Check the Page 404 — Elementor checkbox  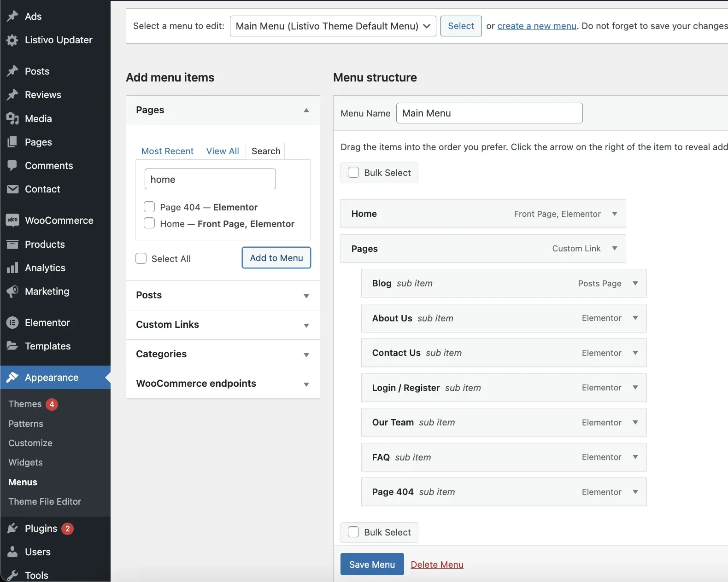coord(149,207)
